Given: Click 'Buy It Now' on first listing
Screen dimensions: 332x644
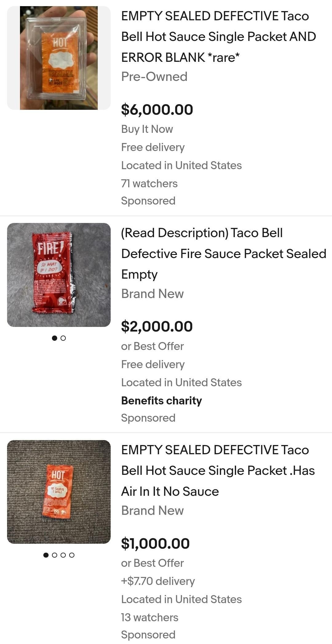Looking at the screenshot, I should (x=147, y=129).
